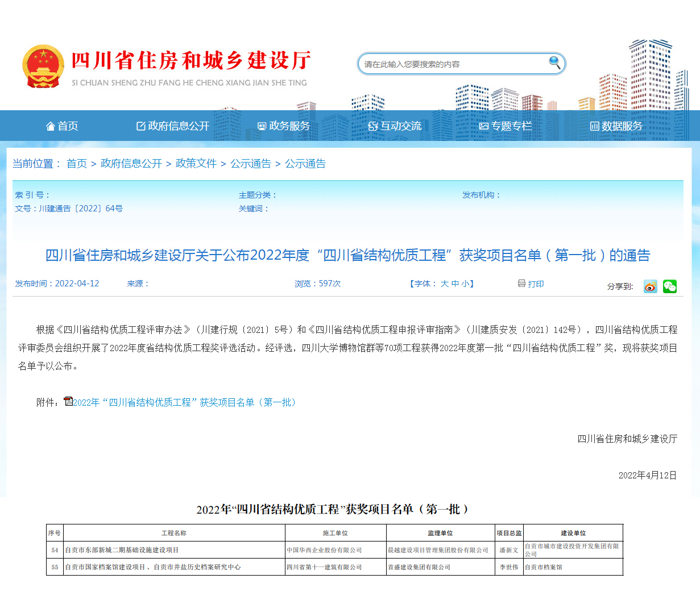
Task: Set font size to 中
Action: 455,284
